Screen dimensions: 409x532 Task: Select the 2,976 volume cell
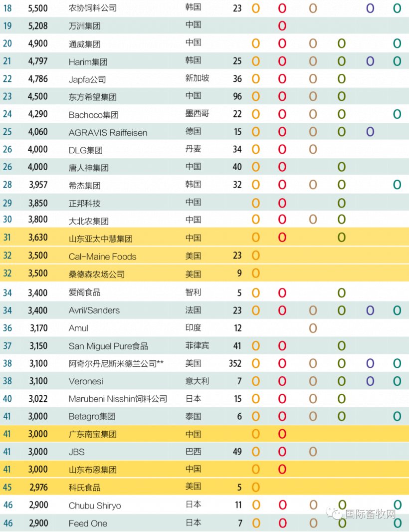tap(39, 487)
